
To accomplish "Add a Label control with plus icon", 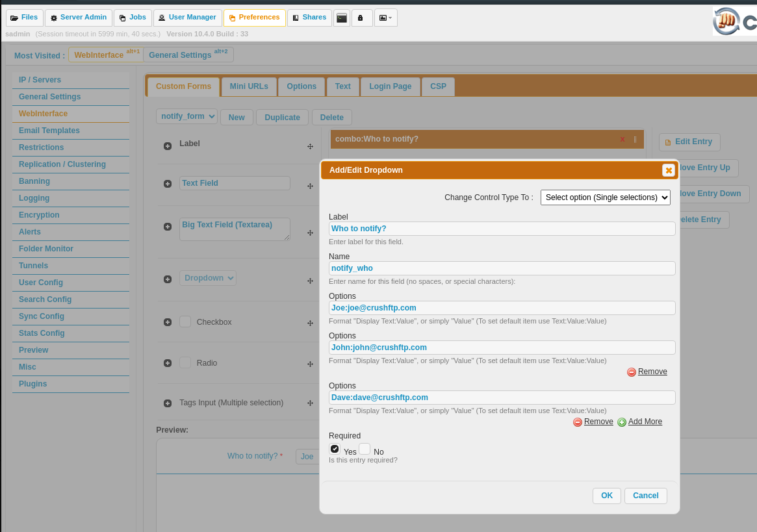I will pos(168,146).
